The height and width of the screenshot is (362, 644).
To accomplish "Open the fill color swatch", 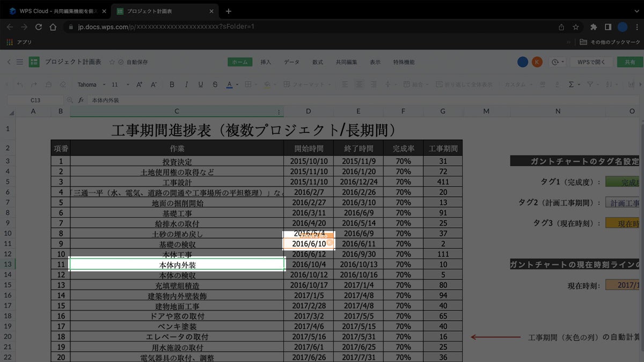I will (266, 84).
